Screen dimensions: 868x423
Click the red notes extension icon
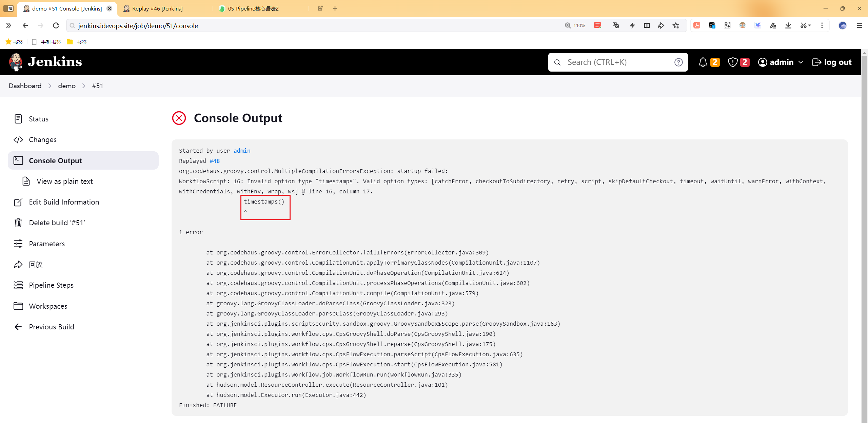click(598, 25)
